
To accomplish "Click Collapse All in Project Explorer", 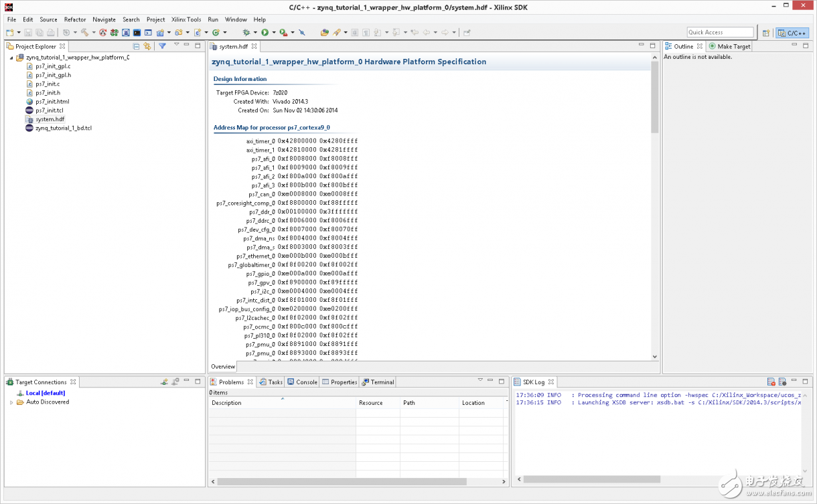I will 137,46.
